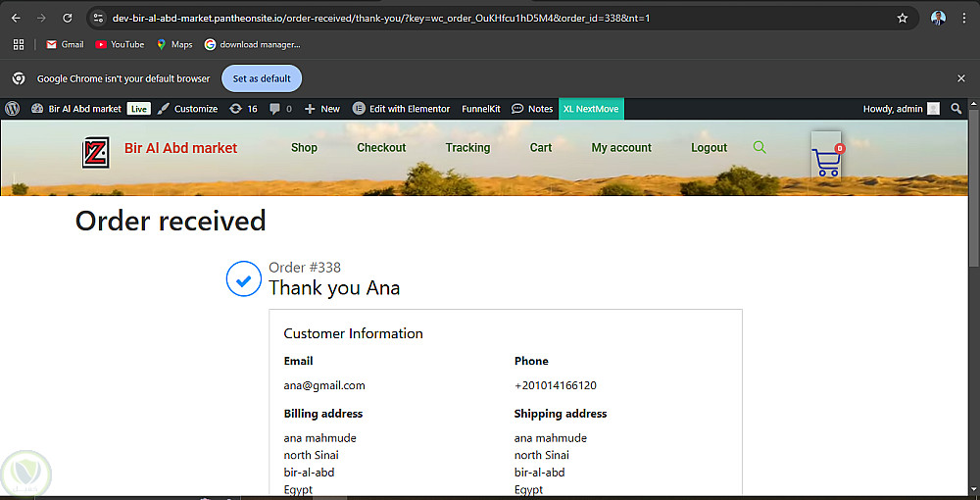This screenshot has height=500, width=980.
Task: Open the Chrome profile avatar
Action: click(x=938, y=18)
